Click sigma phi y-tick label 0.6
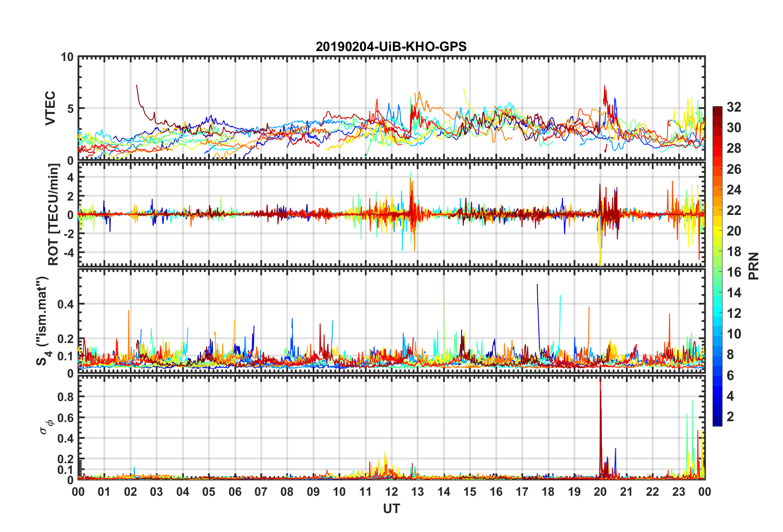This screenshot has height=532, width=783. tap(65, 418)
